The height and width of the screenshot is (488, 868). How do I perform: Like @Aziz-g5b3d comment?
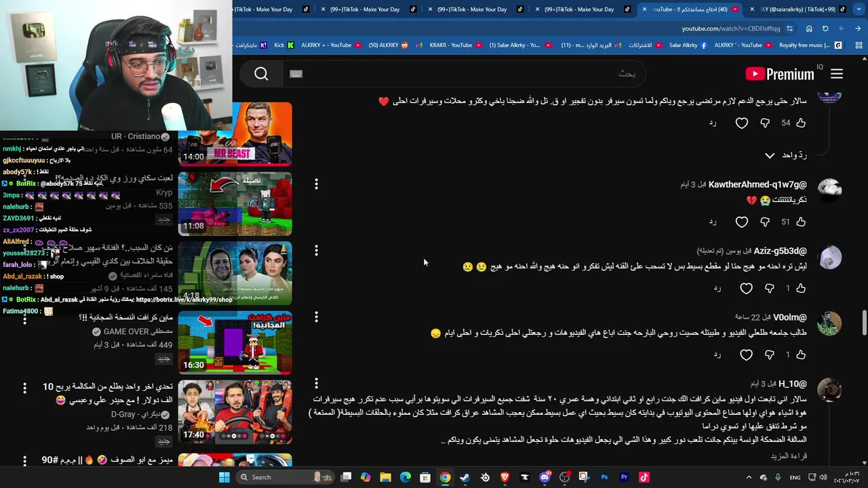point(801,288)
